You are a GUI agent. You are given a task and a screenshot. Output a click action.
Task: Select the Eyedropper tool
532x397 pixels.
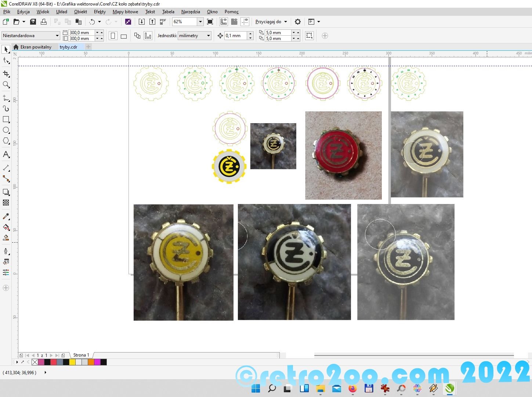point(6,217)
